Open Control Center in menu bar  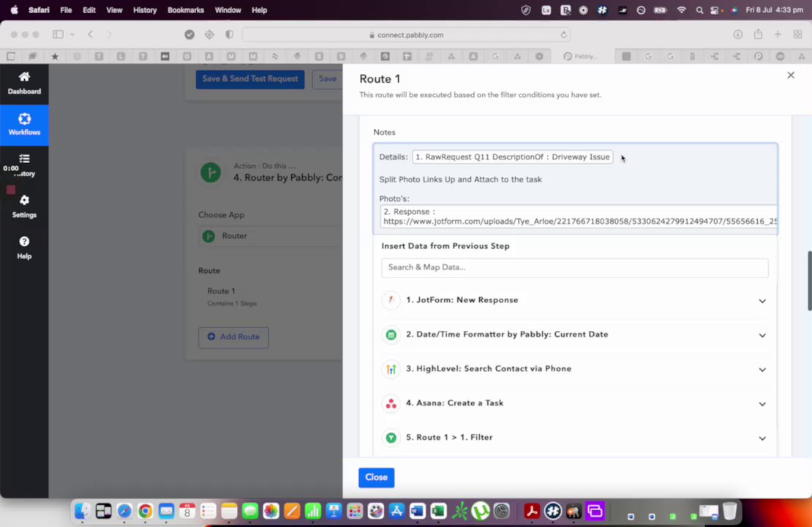pyautogui.click(x=716, y=10)
